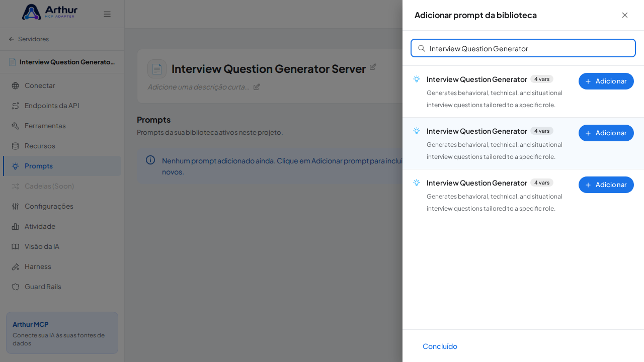Click the library prompt search field
This screenshot has width=644, height=362.
pyautogui.click(x=523, y=48)
